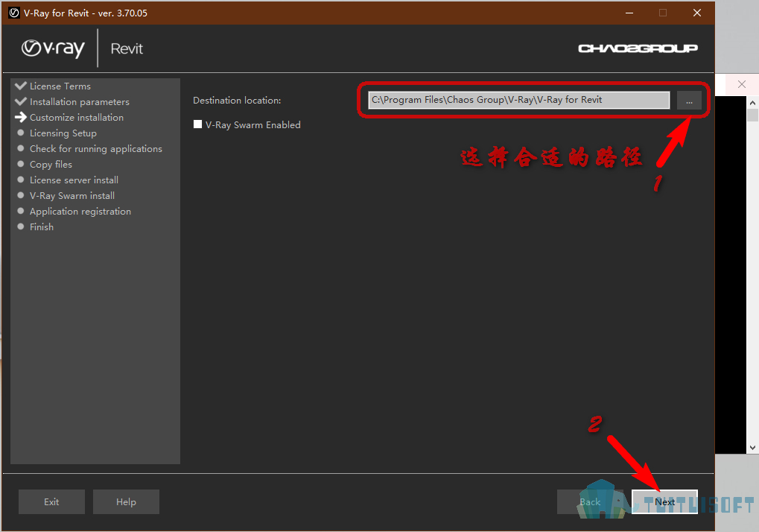Minimize the V-Ray installer window
The image size is (759, 532).
tap(629, 13)
